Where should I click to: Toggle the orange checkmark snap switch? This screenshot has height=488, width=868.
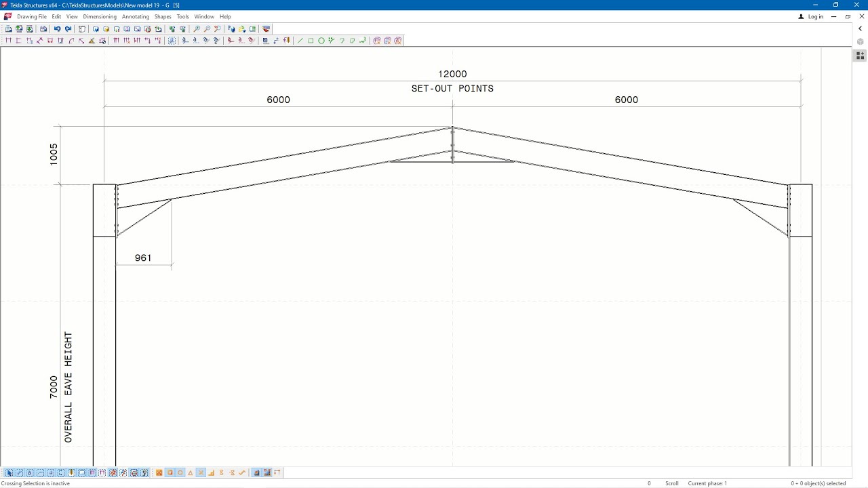click(x=241, y=472)
